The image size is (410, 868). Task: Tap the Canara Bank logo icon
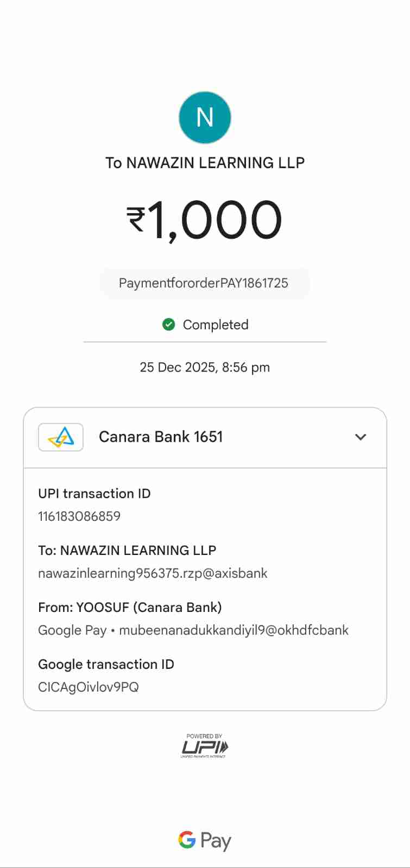pos(61,437)
